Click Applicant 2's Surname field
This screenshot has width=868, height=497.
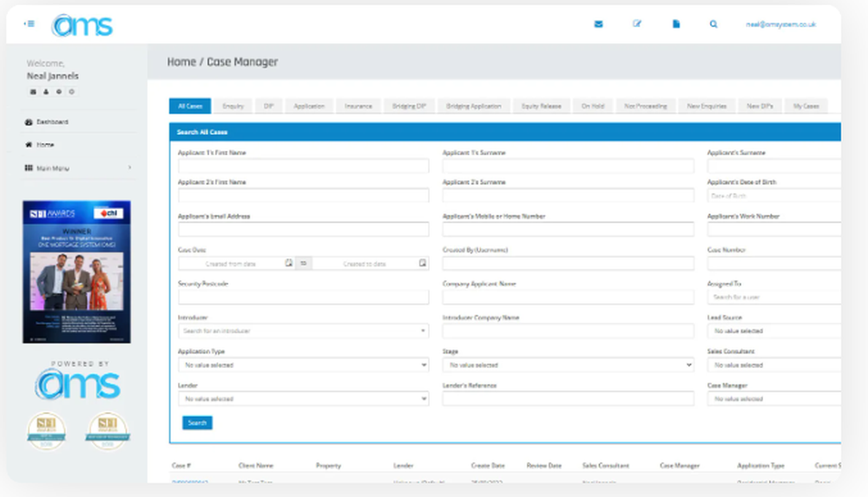[568, 195]
